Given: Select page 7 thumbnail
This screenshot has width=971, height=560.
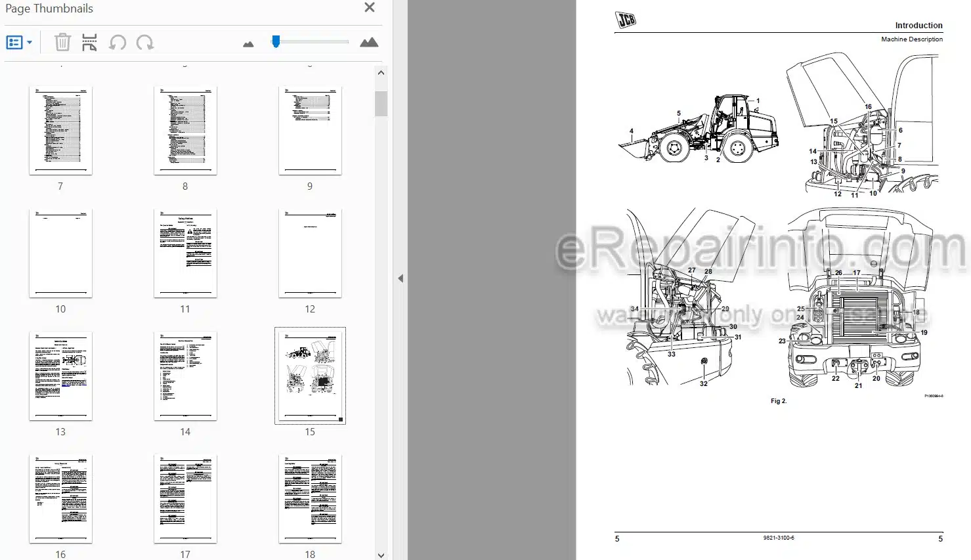Looking at the screenshot, I should tap(60, 131).
